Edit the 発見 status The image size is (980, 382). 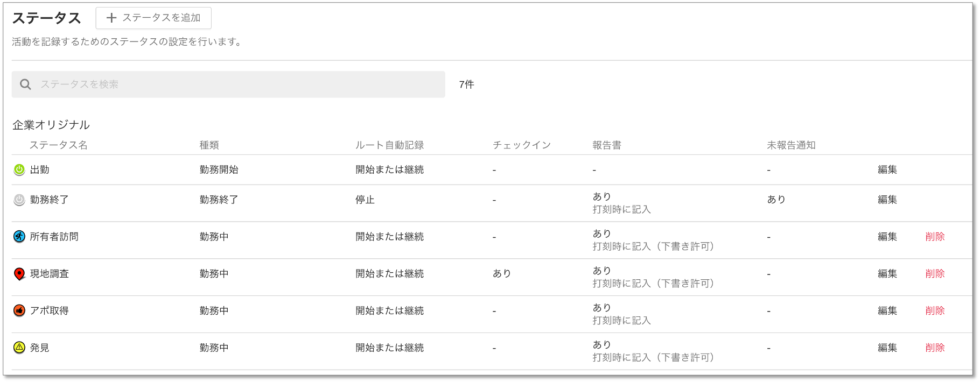[887, 348]
